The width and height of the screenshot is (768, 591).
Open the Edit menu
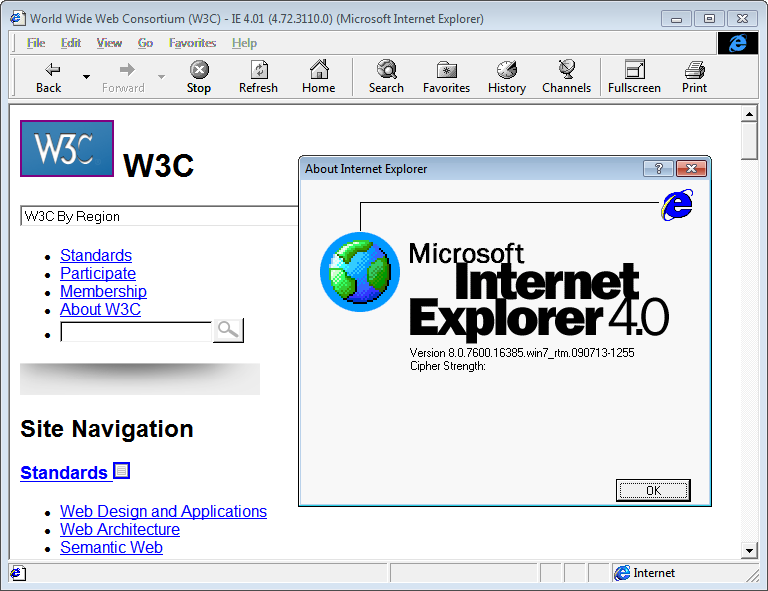pos(71,43)
